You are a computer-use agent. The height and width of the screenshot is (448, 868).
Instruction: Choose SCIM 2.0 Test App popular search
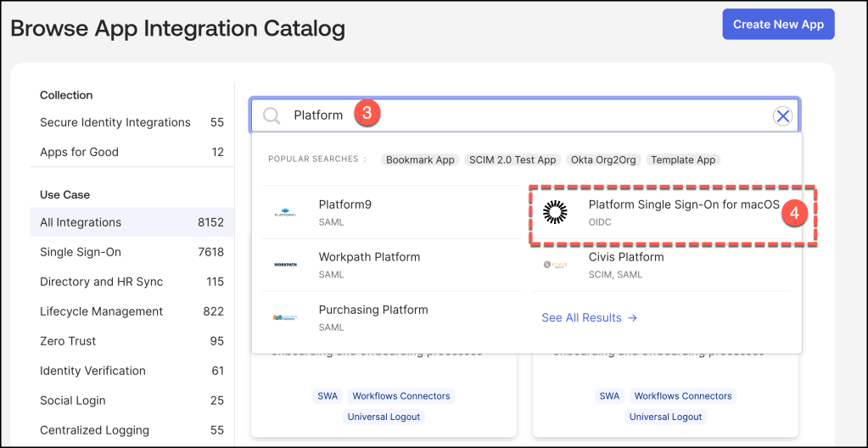[512, 160]
